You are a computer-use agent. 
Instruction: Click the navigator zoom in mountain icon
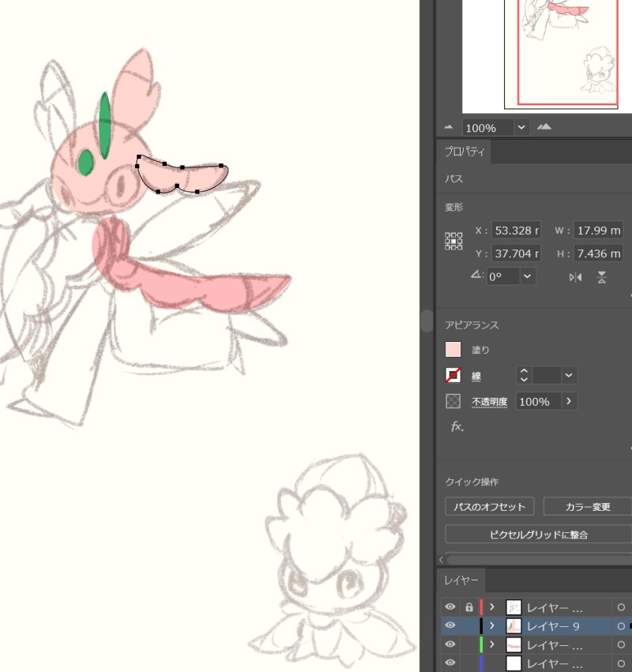pos(544,127)
